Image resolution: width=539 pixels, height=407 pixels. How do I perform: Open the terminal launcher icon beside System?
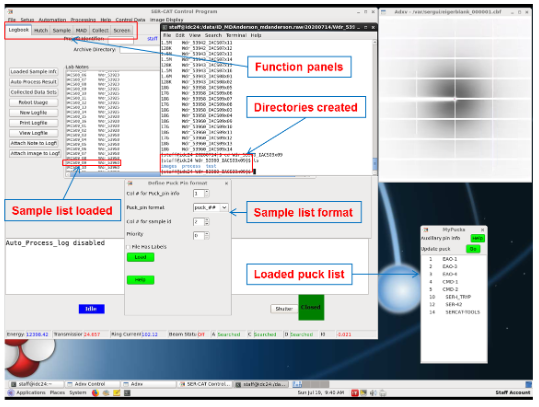pyautogui.click(x=127, y=393)
